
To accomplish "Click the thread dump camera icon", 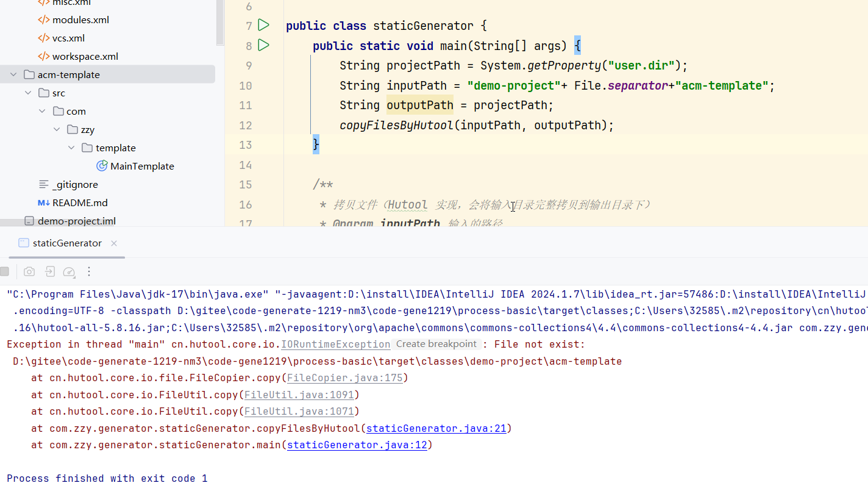I will click(x=29, y=271).
